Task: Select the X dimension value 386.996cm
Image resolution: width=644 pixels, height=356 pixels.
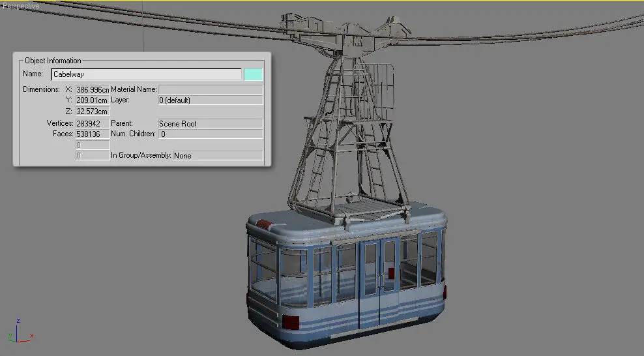Action: [93, 89]
